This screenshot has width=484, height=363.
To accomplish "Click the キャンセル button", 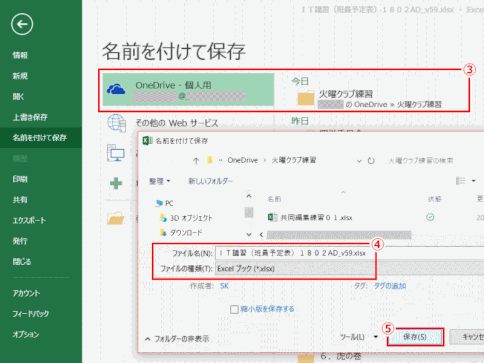I will coord(467,337).
